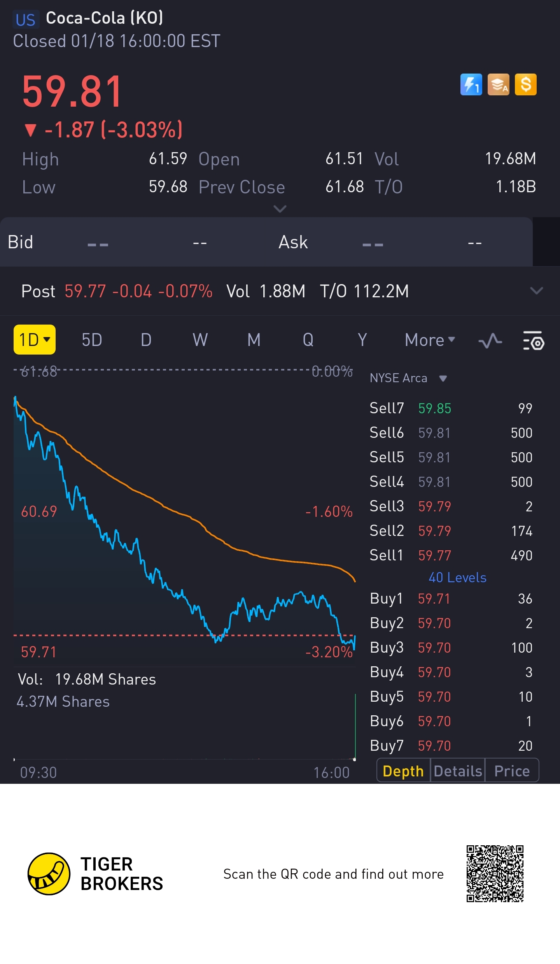The height and width of the screenshot is (964, 560).
Task: Tap the QR code image
Action: point(495,874)
